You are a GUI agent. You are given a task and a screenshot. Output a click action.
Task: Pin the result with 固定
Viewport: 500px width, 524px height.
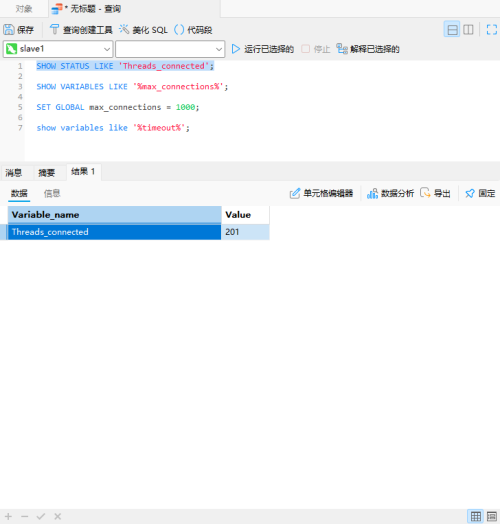[480, 193]
